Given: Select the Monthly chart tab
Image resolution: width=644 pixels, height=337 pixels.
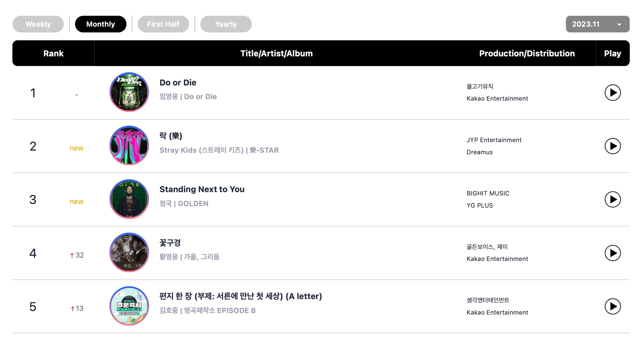Looking at the screenshot, I should 100,24.
